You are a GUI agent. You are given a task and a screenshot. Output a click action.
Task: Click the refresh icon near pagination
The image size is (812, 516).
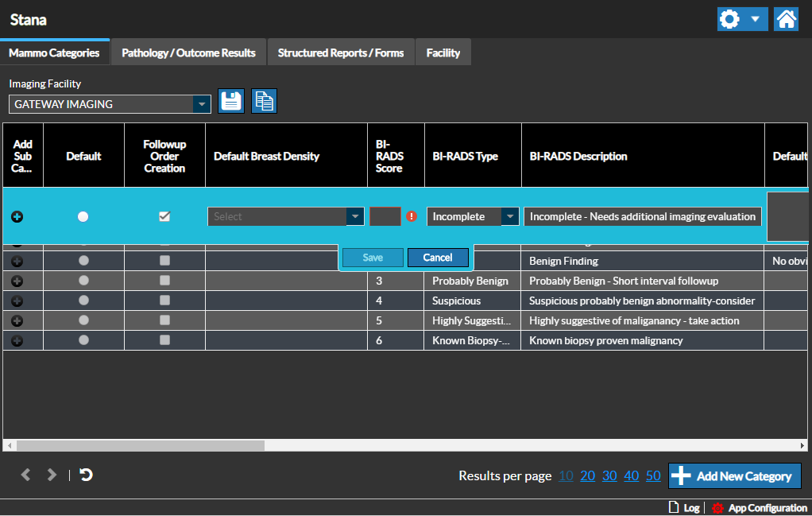(x=86, y=475)
